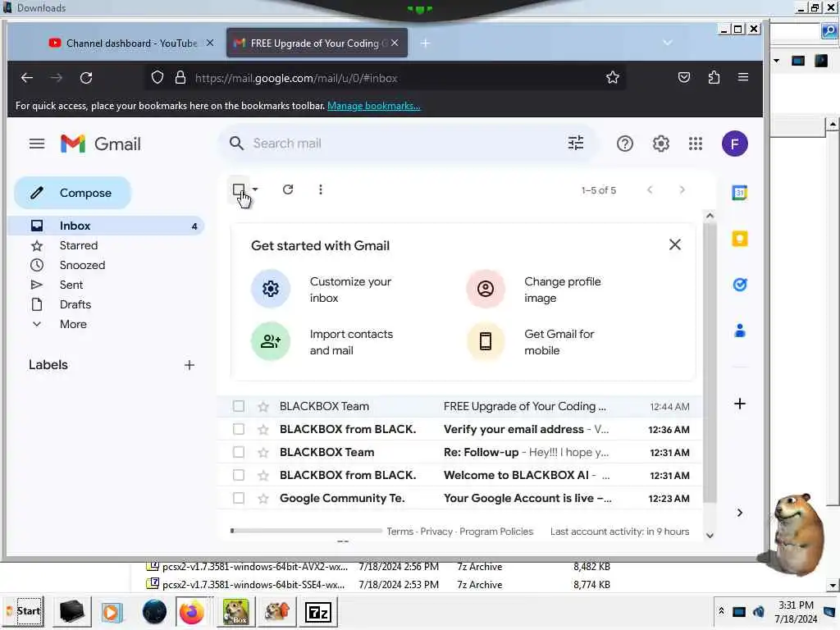Star the Re: Follow-up email
Screen dimensions: 840x630
click(x=263, y=453)
